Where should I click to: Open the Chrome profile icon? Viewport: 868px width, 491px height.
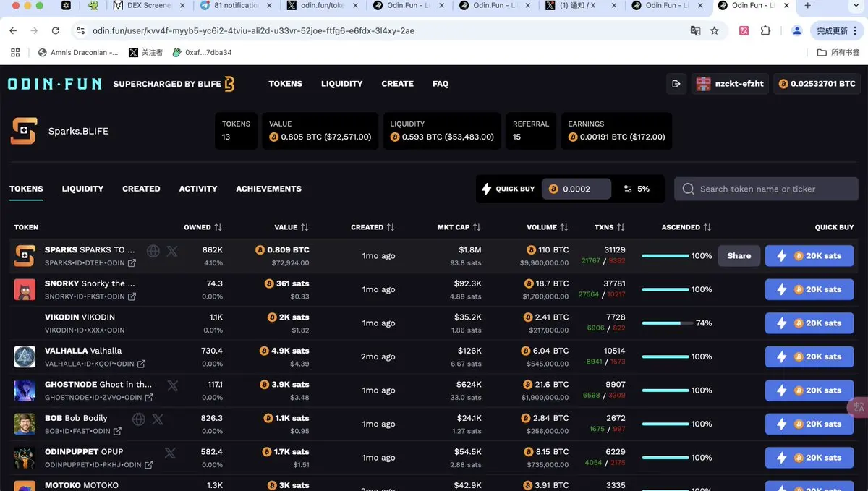[797, 31]
